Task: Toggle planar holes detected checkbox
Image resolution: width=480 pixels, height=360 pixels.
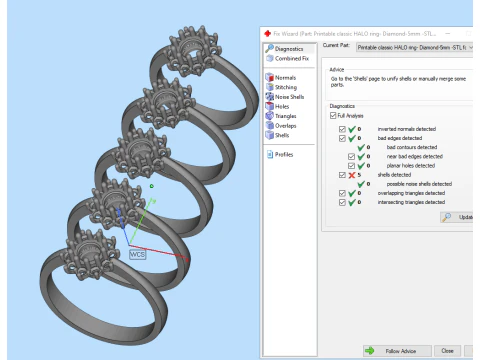Action: click(351, 166)
